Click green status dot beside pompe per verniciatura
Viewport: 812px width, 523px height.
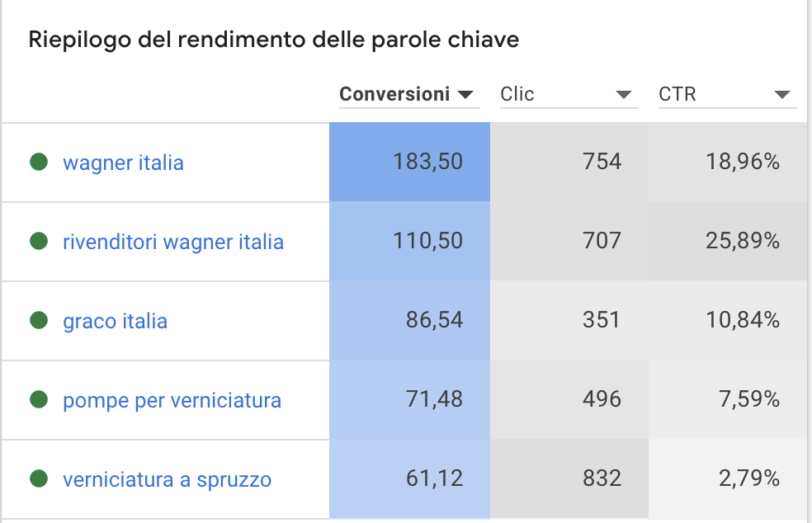coord(39,399)
